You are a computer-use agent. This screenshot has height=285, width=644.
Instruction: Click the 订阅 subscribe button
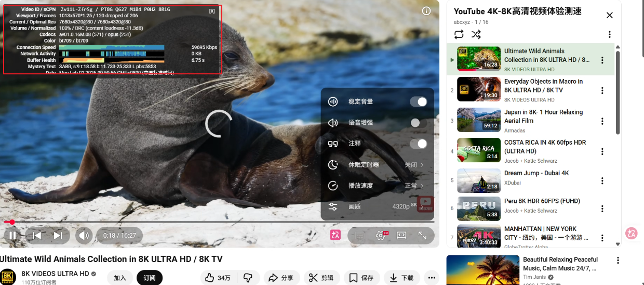click(150, 278)
